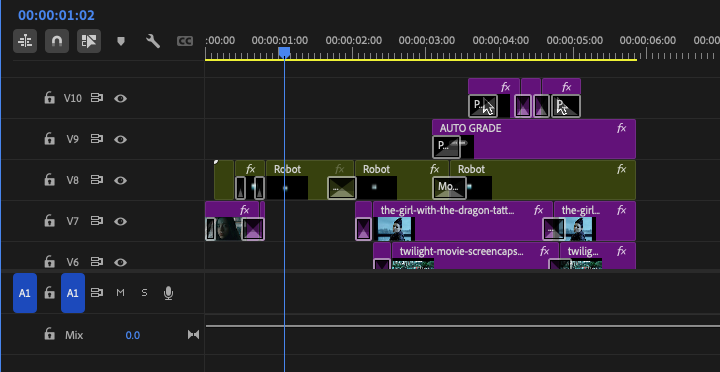The width and height of the screenshot is (720, 372).
Task: Open Timeline Display Settings wrench
Action: click(x=153, y=41)
